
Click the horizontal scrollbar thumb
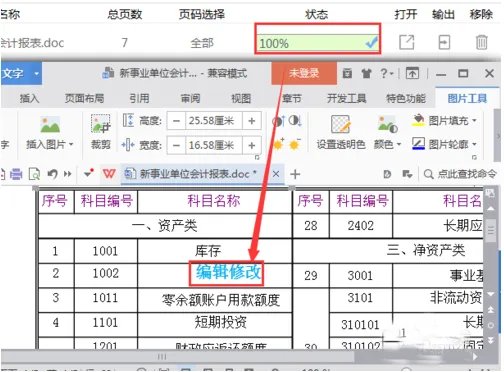(178, 357)
